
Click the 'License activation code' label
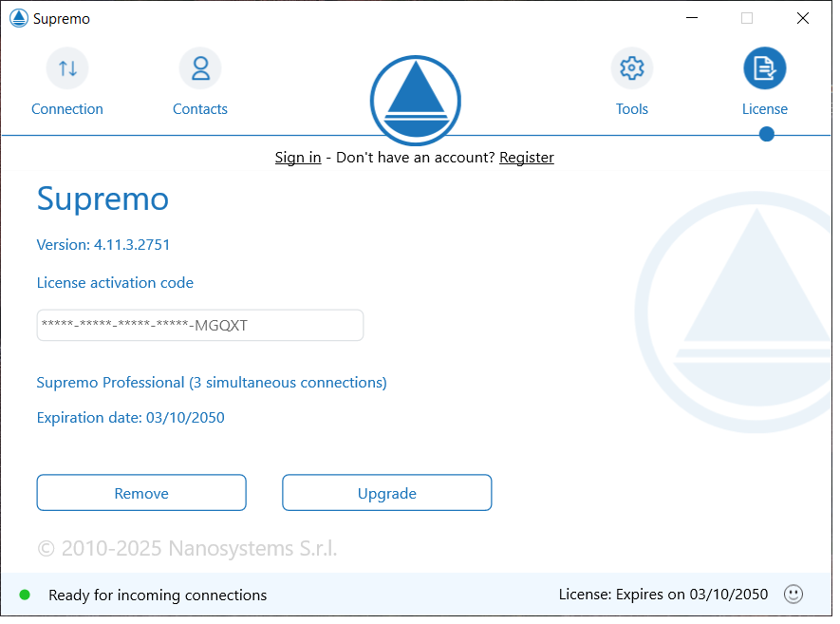(x=115, y=283)
